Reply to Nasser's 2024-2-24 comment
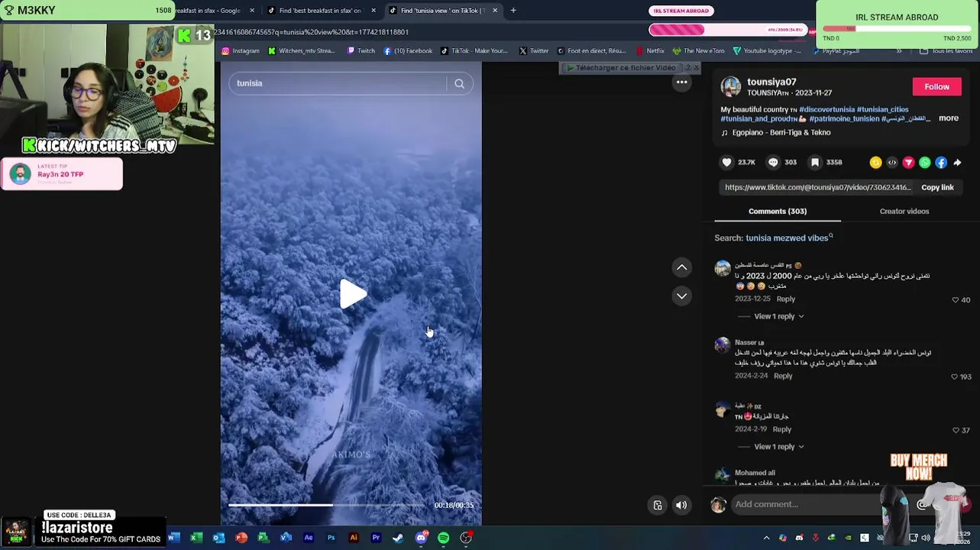The width and height of the screenshot is (980, 550). pos(783,376)
